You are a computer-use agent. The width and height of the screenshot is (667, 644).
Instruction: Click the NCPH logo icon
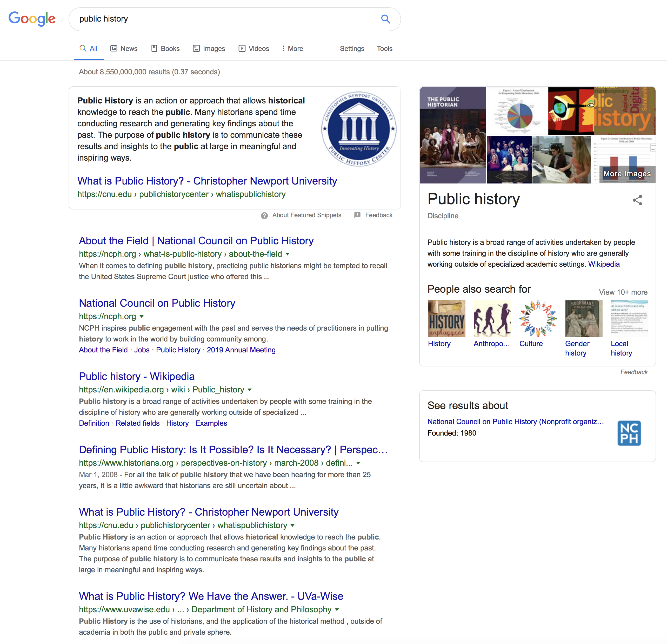pos(629,433)
